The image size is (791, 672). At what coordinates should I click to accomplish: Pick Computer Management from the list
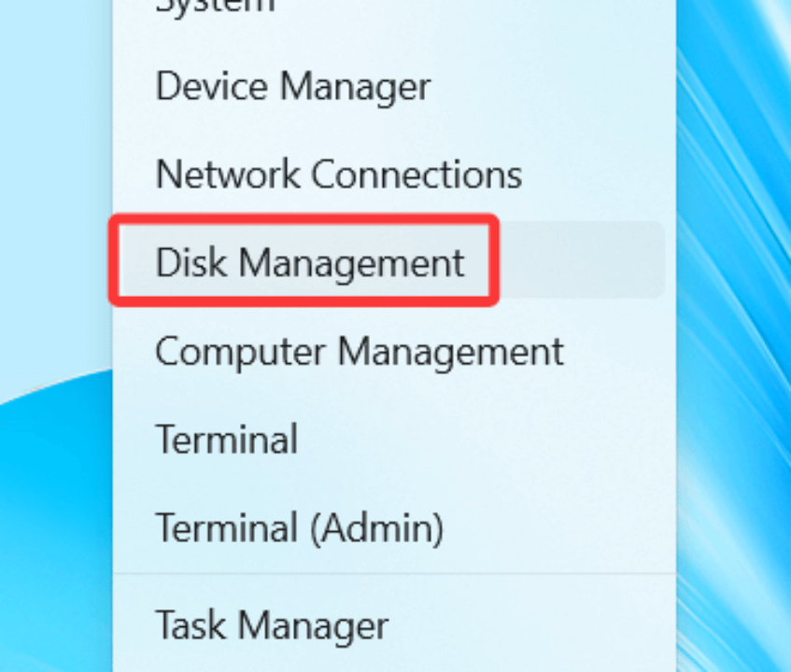pos(360,352)
